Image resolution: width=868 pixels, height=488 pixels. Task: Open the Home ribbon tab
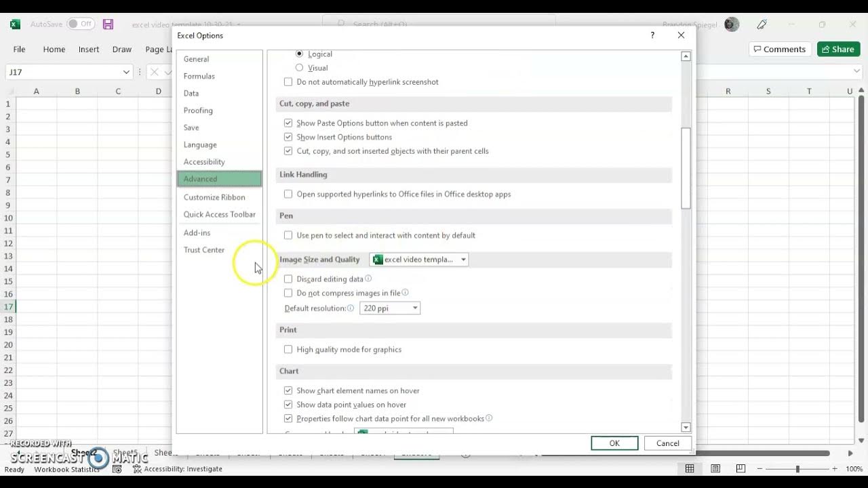tap(54, 49)
